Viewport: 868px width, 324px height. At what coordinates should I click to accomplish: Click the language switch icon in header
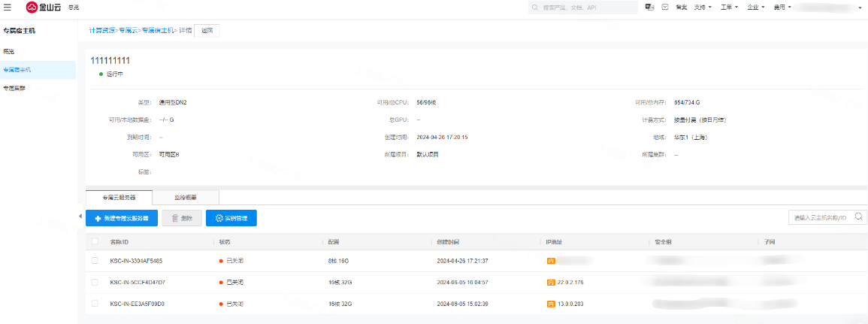tap(649, 7)
